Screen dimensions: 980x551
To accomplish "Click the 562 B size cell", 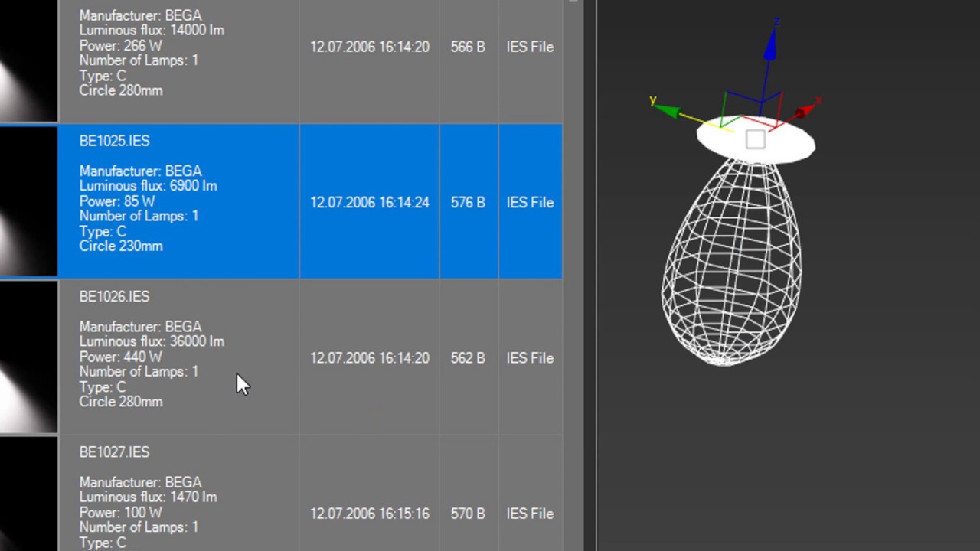I will point(468,358).
